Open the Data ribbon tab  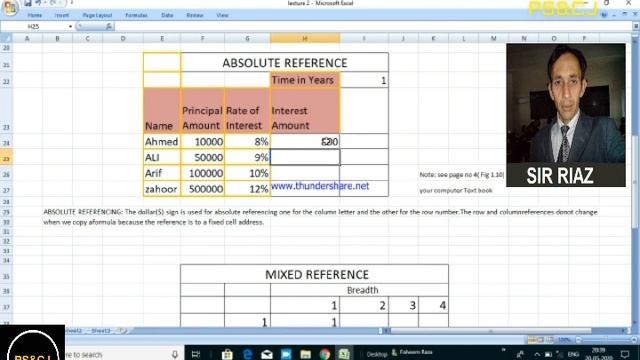coord(167,15)
